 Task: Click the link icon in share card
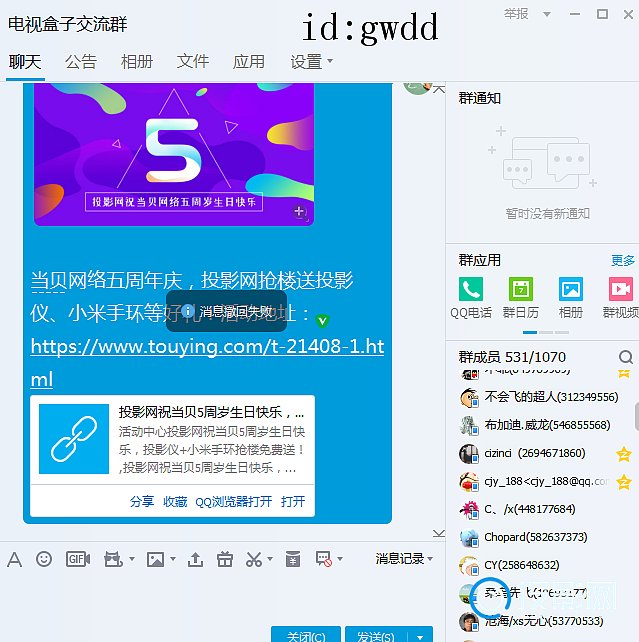(x=74, y=439)
